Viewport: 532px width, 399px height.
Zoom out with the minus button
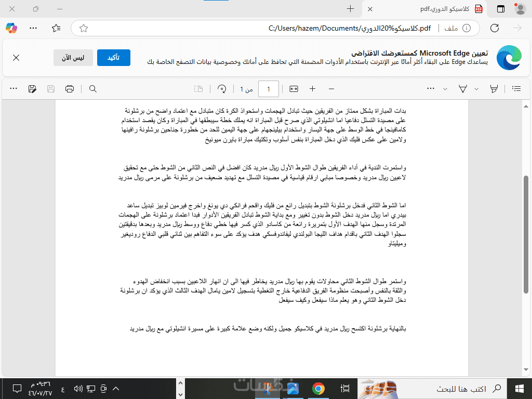[x=331, y=89]
